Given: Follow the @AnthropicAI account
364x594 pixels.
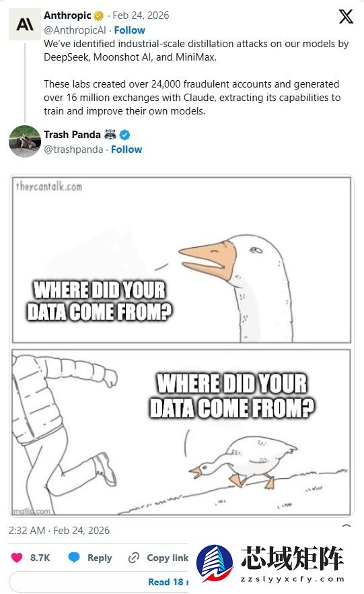Looking at the screenshot, I should point(129,30).
